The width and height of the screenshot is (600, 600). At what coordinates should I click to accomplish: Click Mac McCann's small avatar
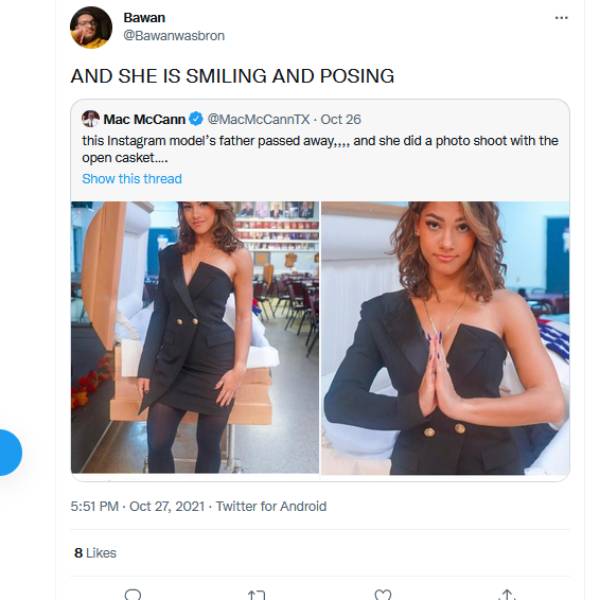click(x=90, y=119)
